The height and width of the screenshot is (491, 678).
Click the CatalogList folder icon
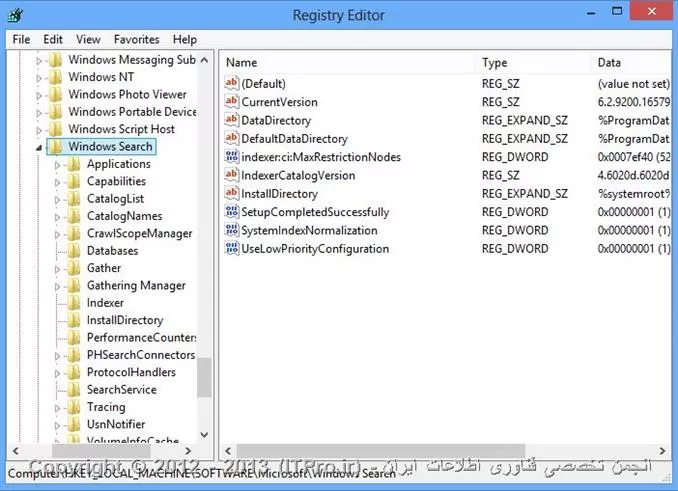[x=74, y=199]
